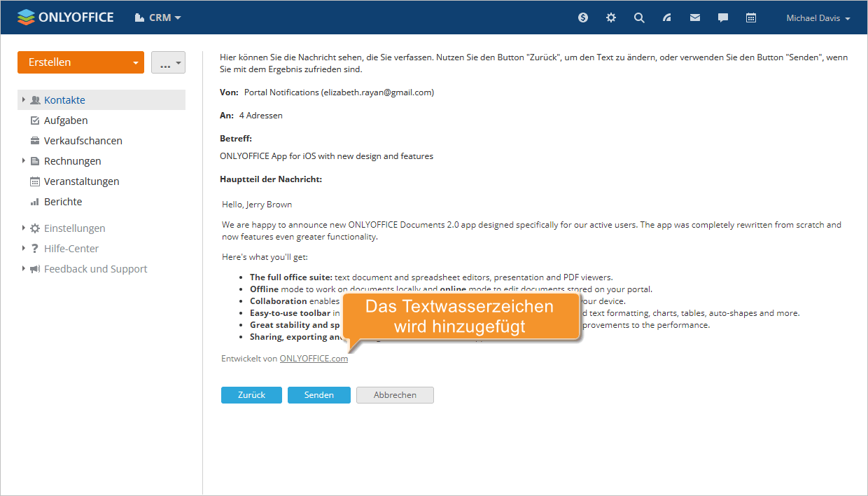Image resolution: width=868 pixels, height=496 pixels.
Task: Click the search magnifier icon
Action: point(639,18)
